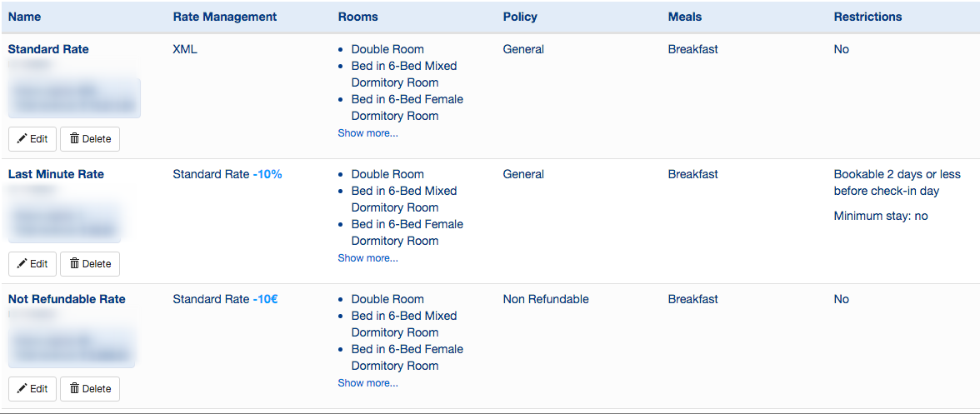Click the -10% rate adjustment link
The height and width of the screenshot is (414, 980).
click(267, 174)
